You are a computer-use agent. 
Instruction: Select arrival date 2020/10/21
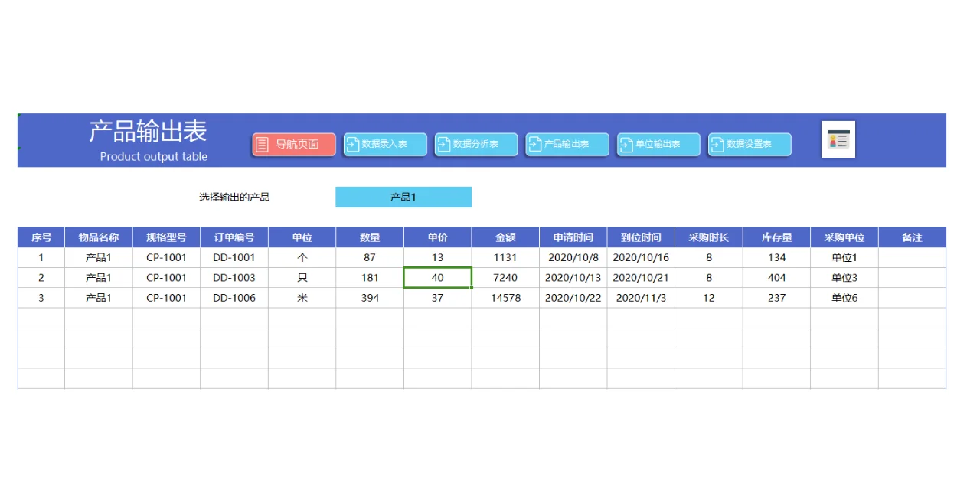pos(641,278)
